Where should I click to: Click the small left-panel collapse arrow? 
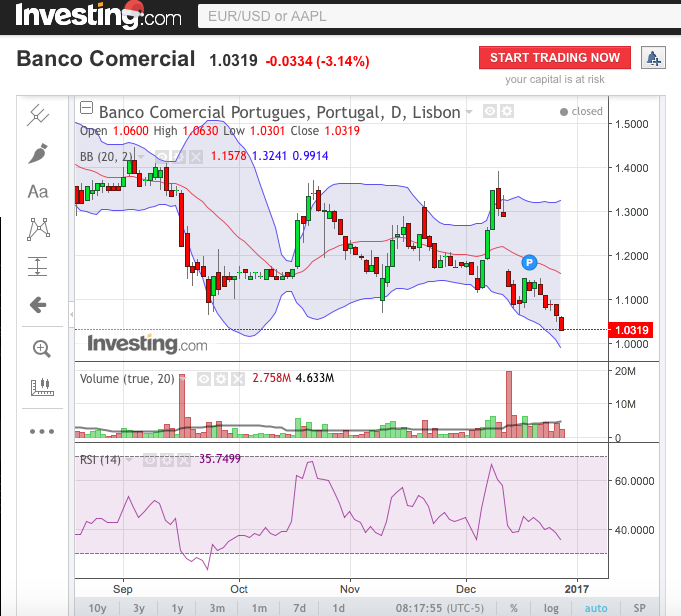[72, 314]
